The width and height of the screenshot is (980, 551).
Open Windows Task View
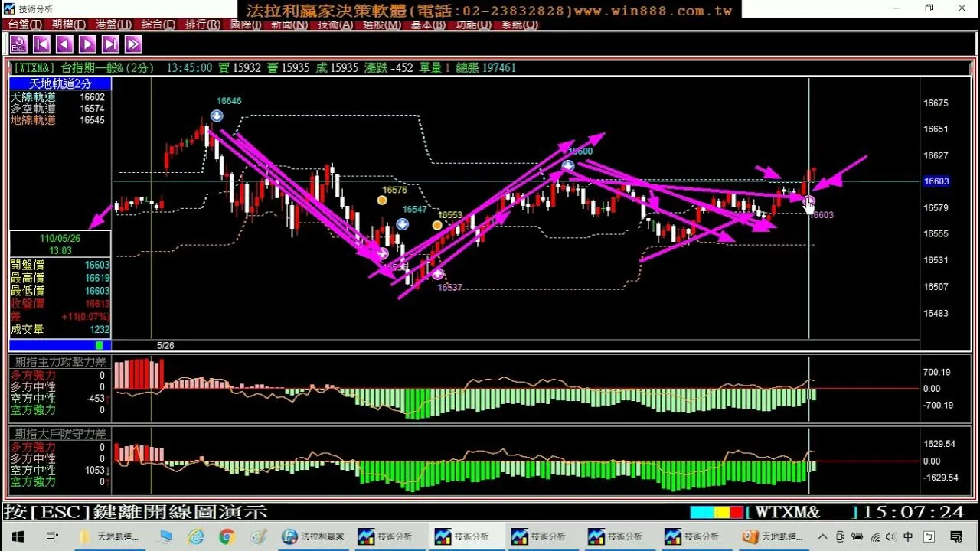pyautogui.click(x=52, y=536)
